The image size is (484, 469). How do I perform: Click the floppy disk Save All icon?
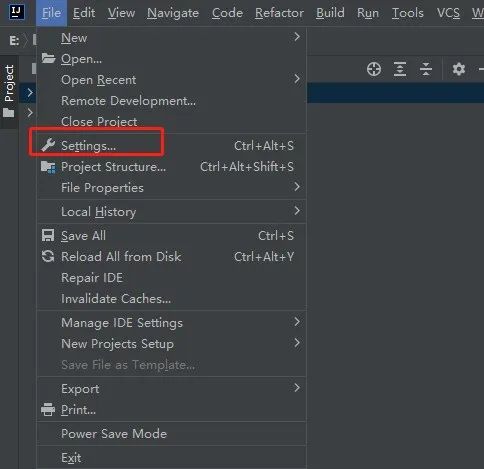coord(48,235)
